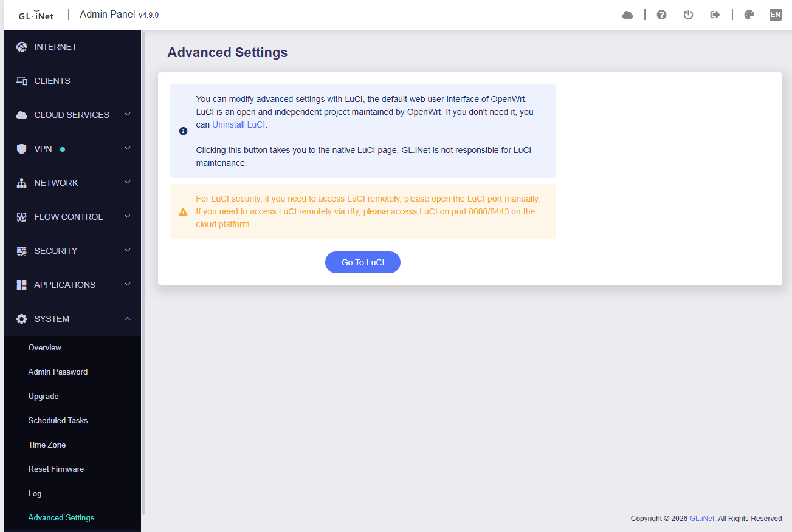The image size is (792, 532).
Task: Expand the Network menu chevron
Action: [x=128, y=182]
